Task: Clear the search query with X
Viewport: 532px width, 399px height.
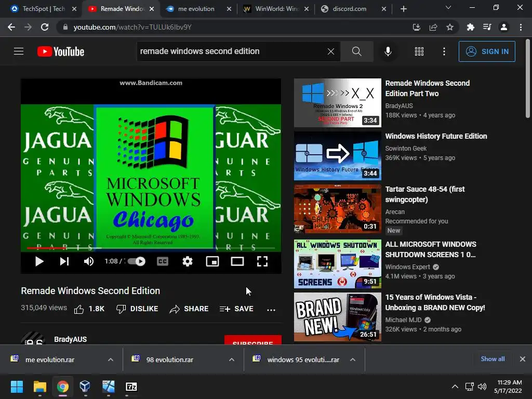Action: click(x=331, y=51)
